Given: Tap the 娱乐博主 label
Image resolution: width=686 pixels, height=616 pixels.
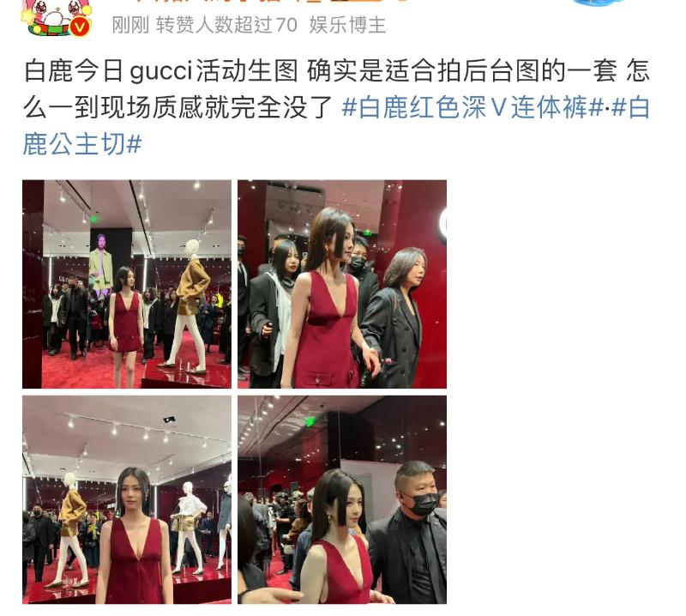Looking at the screenshot, I should point(347,25).
